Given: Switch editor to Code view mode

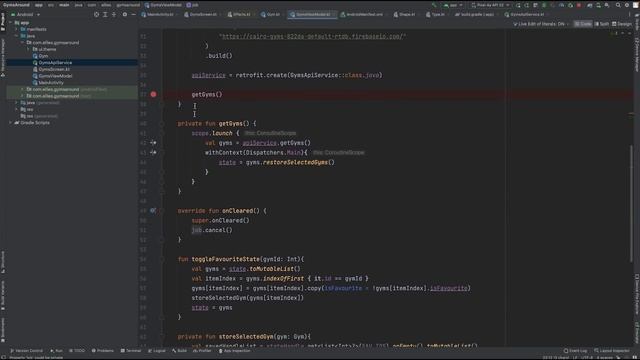Looking at the screenshot, I should (x=583, y=24).
